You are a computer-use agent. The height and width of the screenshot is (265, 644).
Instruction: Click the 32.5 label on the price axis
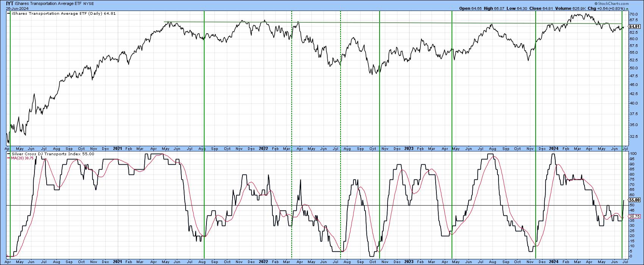tap(633, 136)
